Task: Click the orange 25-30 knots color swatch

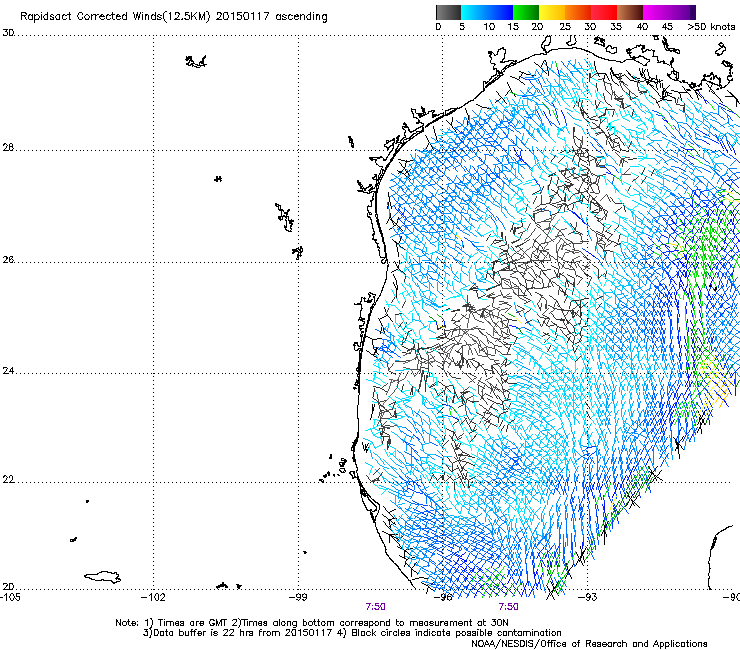Action: [x=578, y=12]
